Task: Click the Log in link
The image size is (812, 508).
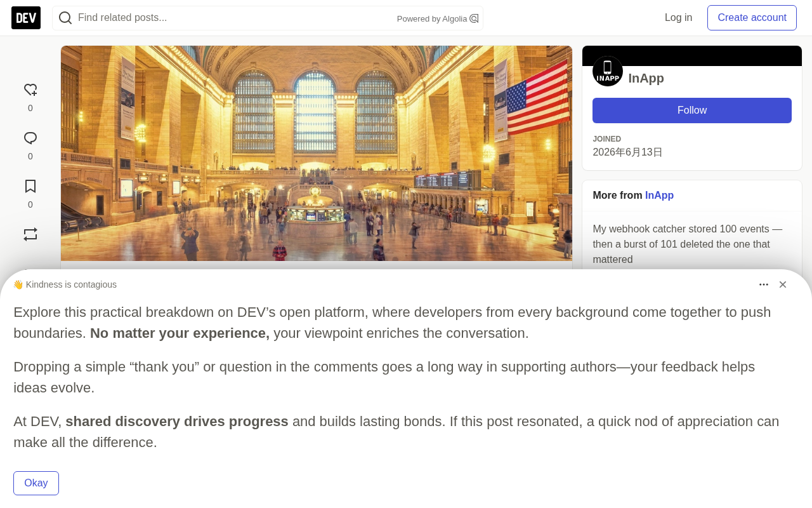Action: [x=678, y=18]
